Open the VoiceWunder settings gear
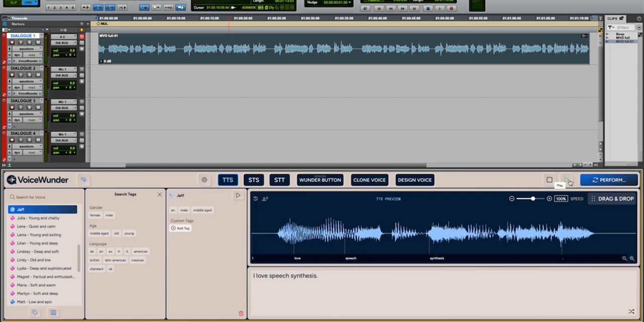 tap(204, 180)
